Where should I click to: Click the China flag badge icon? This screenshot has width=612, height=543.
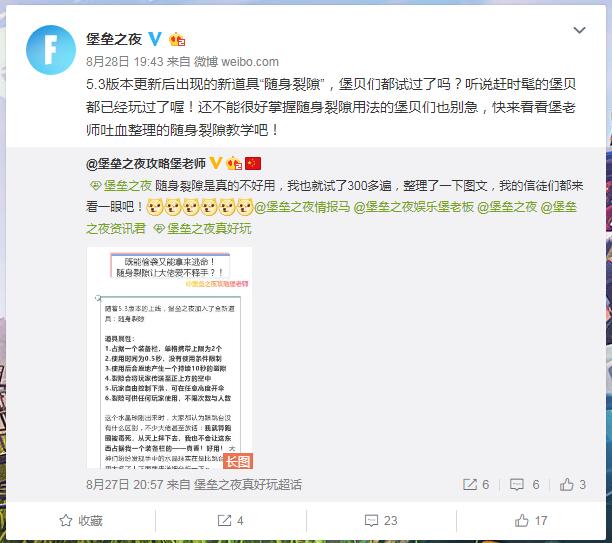pos(253,163)
